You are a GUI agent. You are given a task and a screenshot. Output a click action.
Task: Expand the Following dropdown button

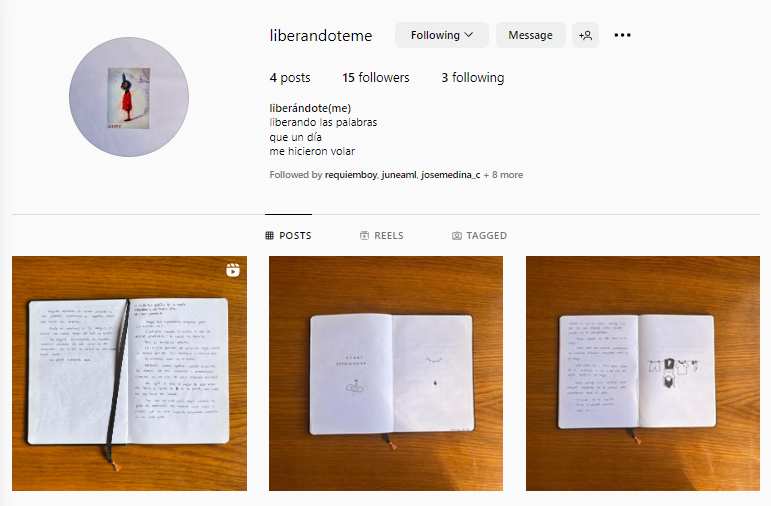pos(442,35)
